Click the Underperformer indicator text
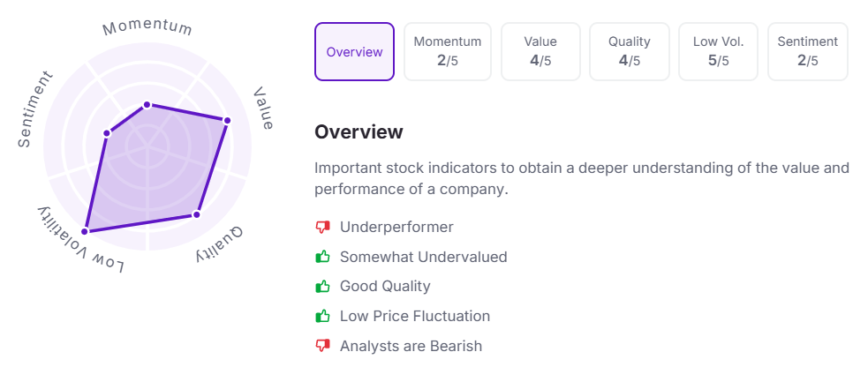Screen dimensions: 868x367 396,228
